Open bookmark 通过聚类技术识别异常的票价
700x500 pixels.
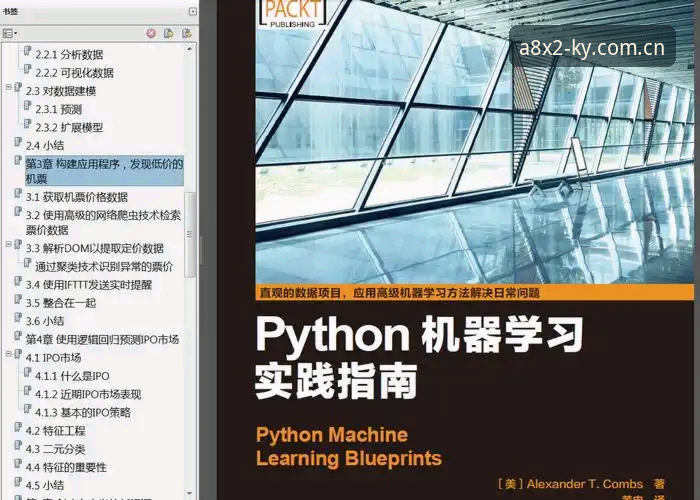point(104,267)
